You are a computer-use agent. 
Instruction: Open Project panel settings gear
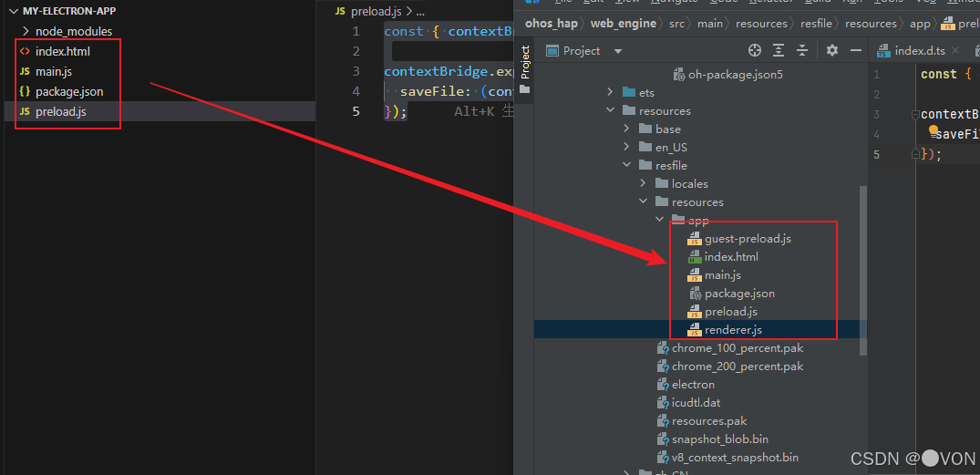pos(832,51)
